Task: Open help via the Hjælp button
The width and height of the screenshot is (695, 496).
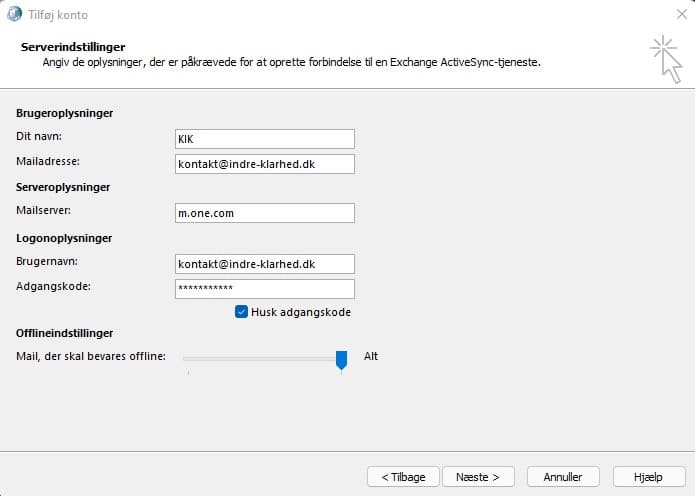Action: [x=649, y=476]
